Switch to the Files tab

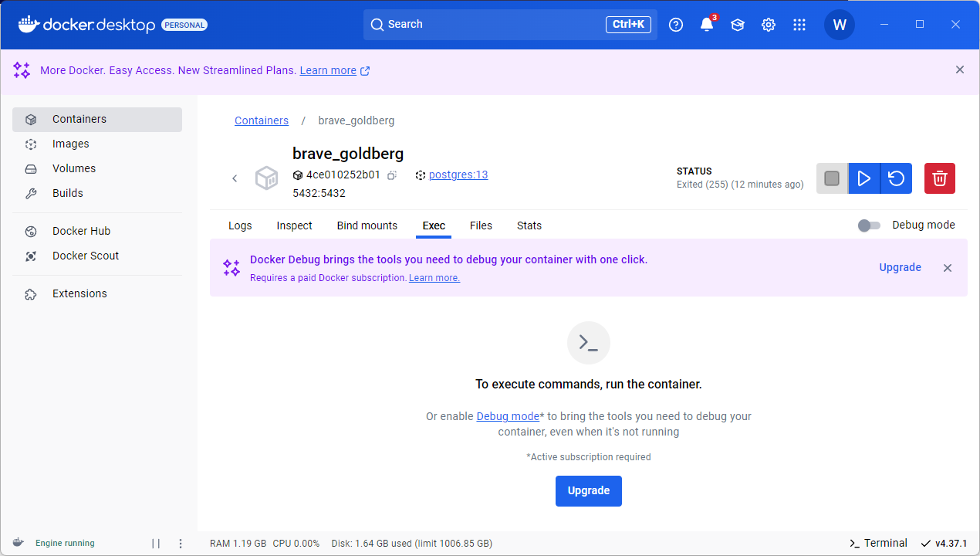(481, 225)
